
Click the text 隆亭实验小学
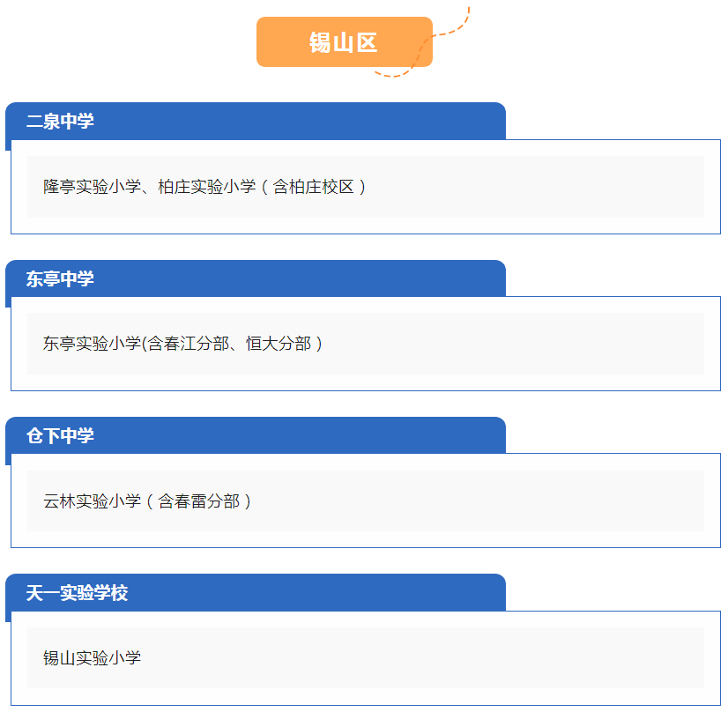point(92,187)
